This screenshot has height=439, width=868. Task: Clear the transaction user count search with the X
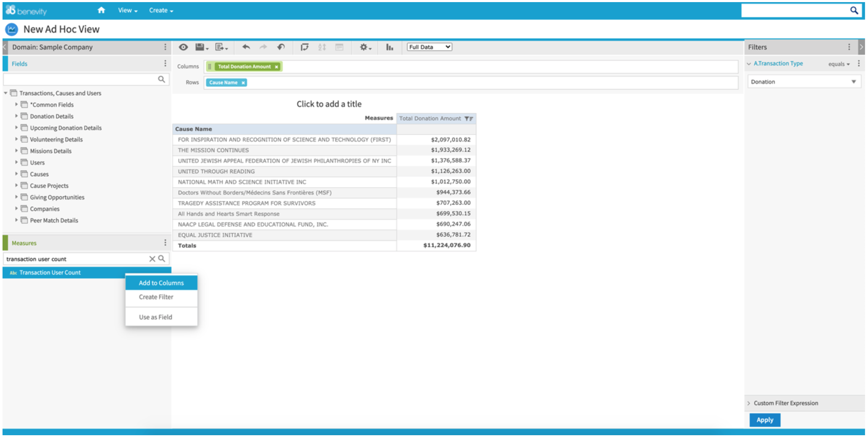click(153, 259)
